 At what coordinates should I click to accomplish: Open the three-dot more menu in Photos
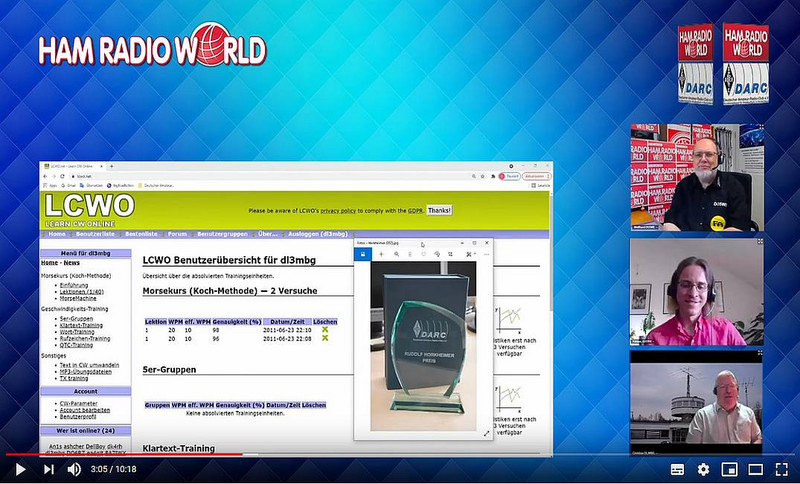487,254
